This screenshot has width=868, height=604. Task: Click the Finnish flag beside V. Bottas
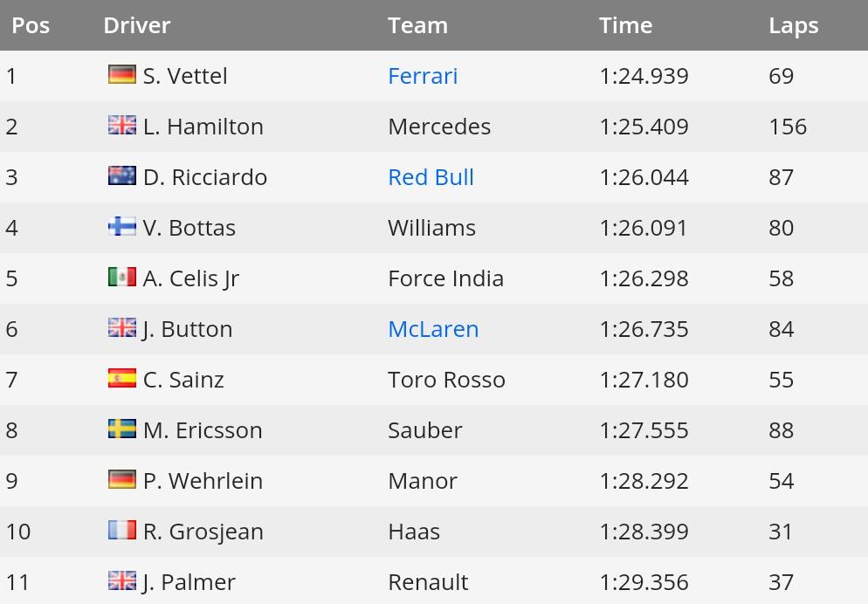[121, 227]
